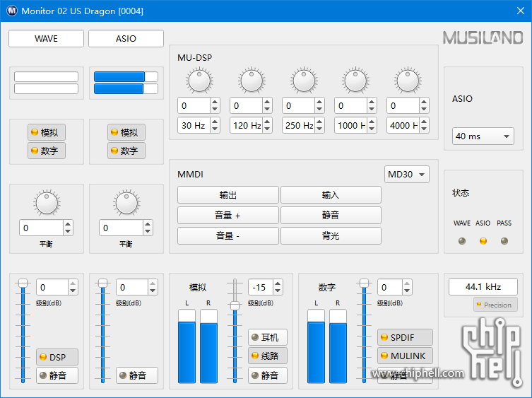
Task: Adjust the ASIO level slider handle
Action: (102, 283)
